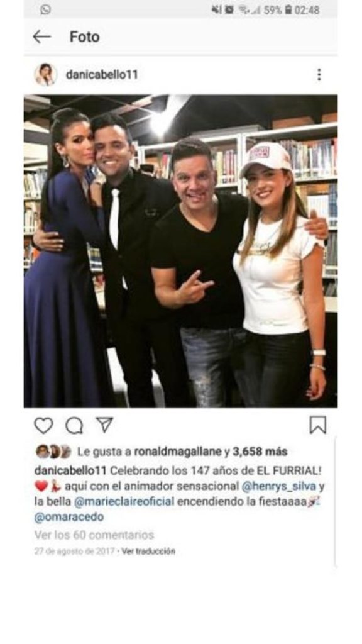Tap danicabello11 username in the caption

tap(70, 470)
